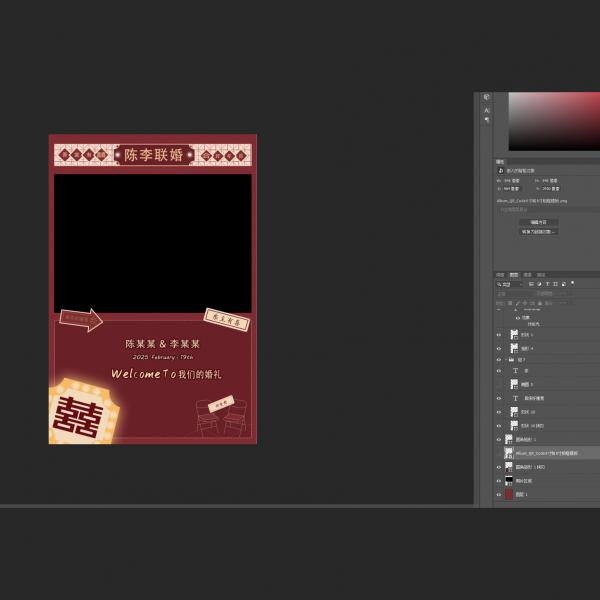Click the cube icon in collapsed panel strip

point(487,98)
